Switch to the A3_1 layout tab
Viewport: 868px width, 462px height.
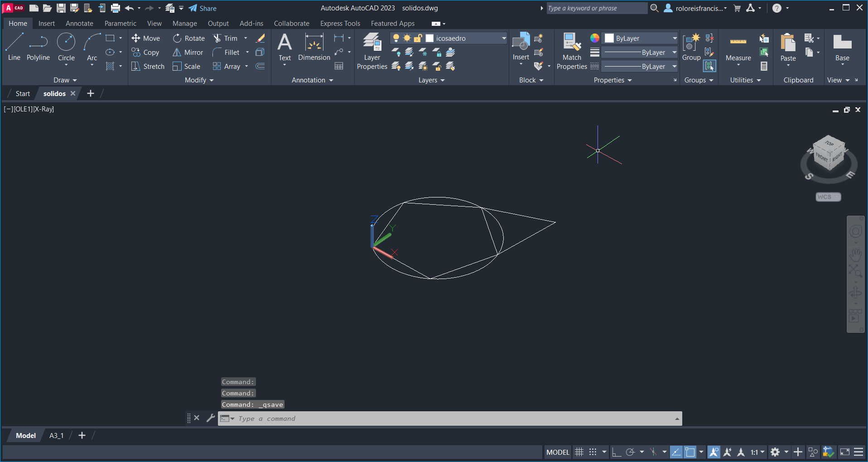(x=56, y=436)
